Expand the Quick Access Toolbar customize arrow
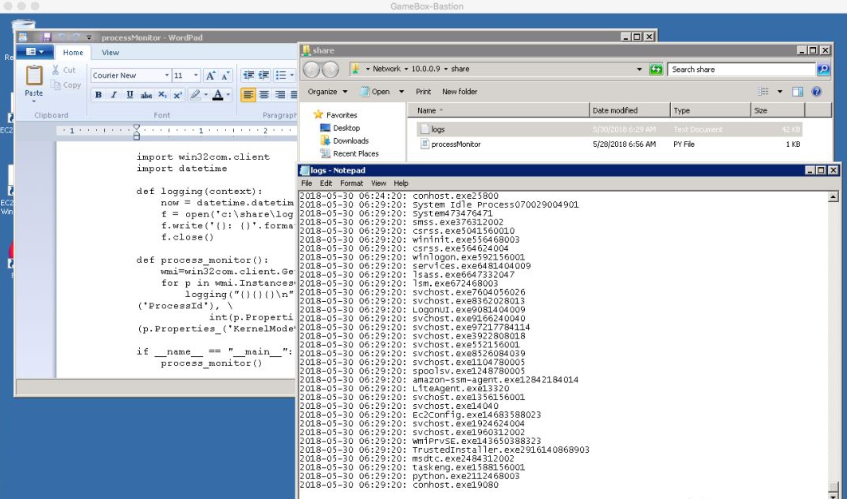 pos(89,38)
